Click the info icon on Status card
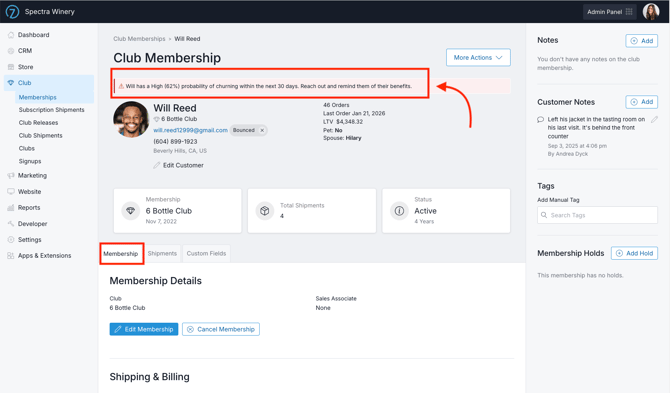The width and height of the screenshot is (670, 393). click(x=399, y=211)
